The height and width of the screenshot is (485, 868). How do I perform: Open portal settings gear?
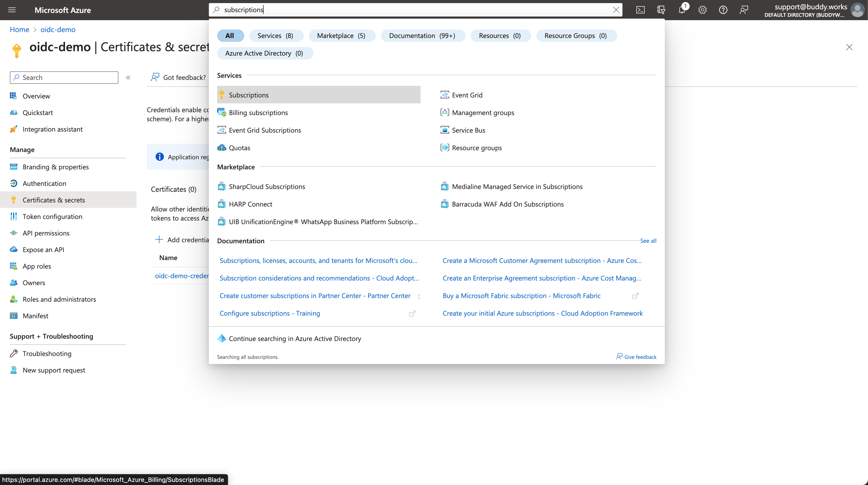pyautogui.click(x=702, y=10)
